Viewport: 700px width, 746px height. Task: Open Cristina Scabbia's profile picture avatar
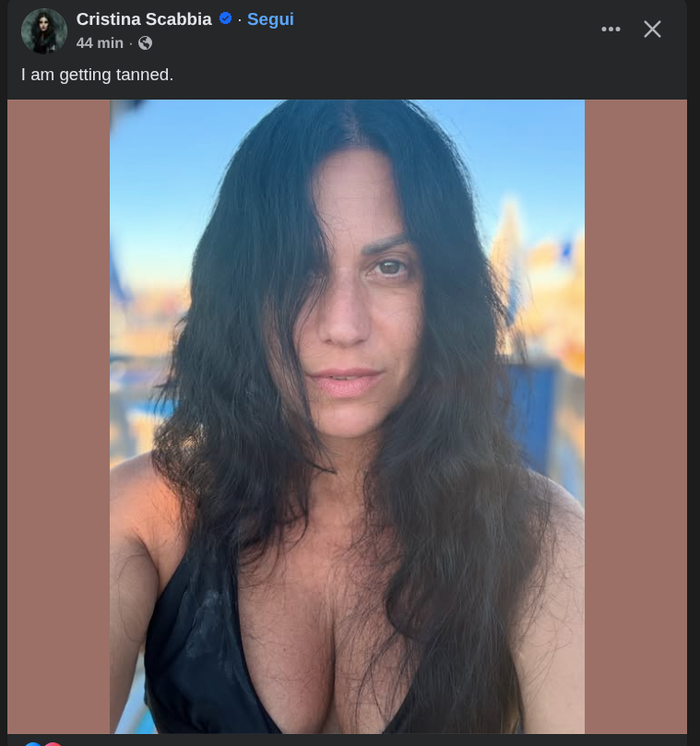(x=43, y=31)
